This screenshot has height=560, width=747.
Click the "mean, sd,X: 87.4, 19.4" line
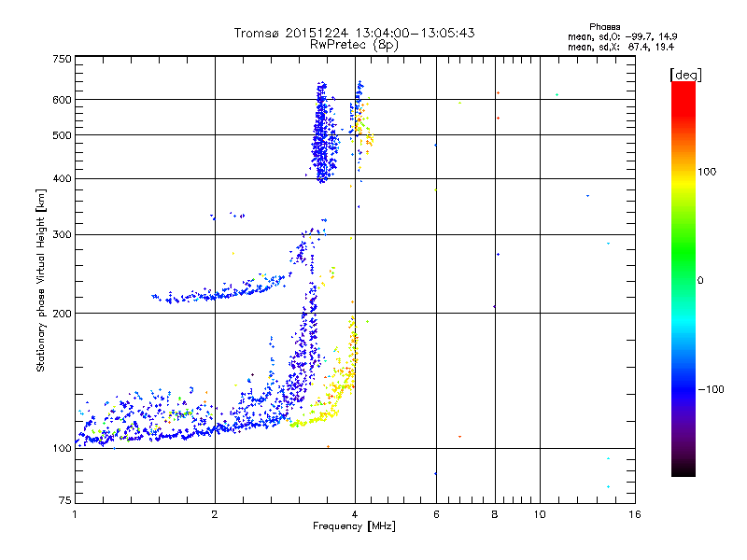[x=621, y=47]
